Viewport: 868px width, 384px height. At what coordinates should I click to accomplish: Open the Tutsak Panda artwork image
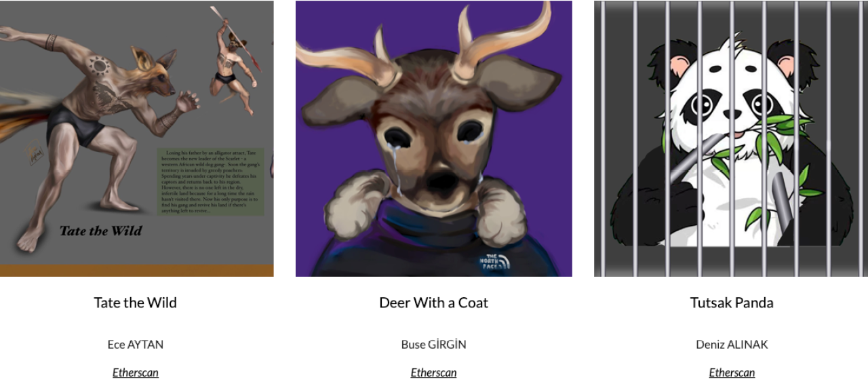click(x=731, y=138)
